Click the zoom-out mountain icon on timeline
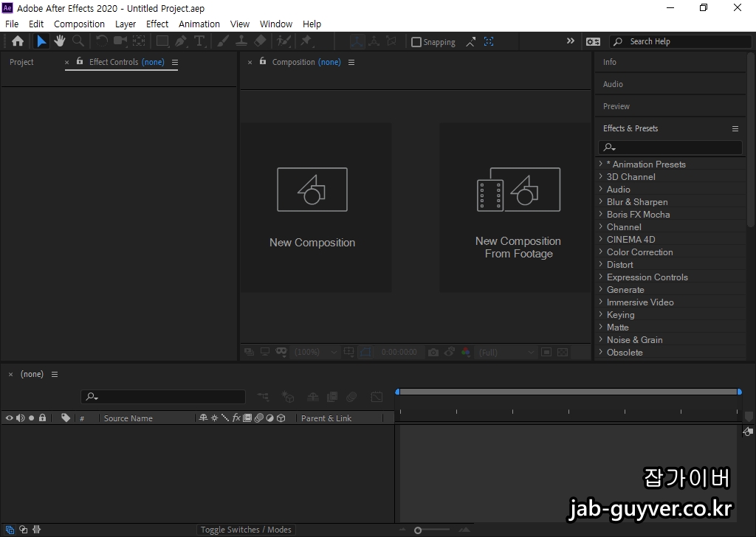Viewport: 756px width, 537px height. (x=402, y=530)
